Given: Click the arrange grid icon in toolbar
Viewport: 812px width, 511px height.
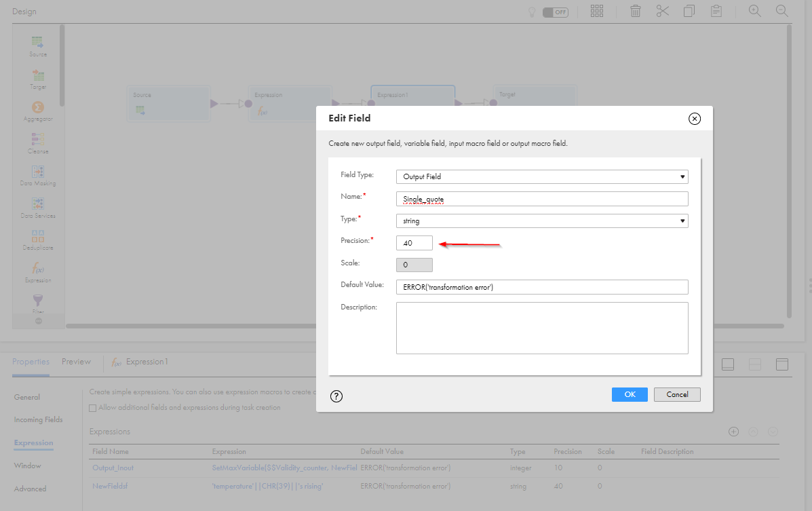Looking at the screenshot, I should (x=596, y=11).
